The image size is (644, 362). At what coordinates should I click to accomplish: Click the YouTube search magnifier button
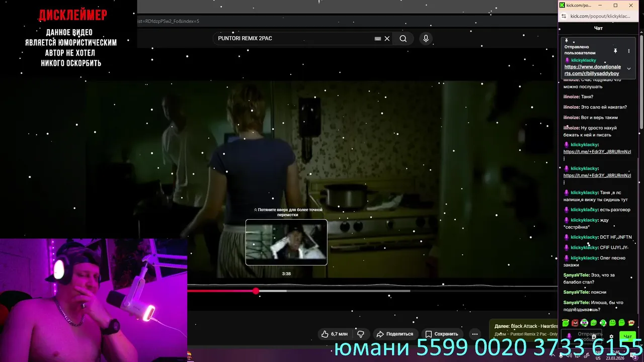(403, 39)
